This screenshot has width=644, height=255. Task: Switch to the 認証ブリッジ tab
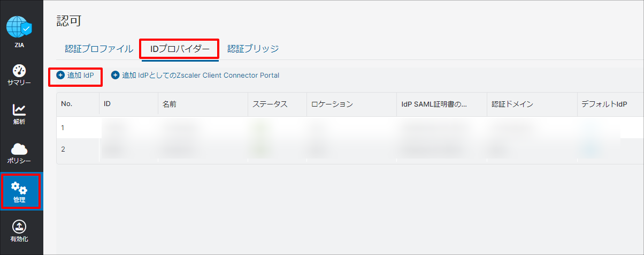tap(253, 49)
